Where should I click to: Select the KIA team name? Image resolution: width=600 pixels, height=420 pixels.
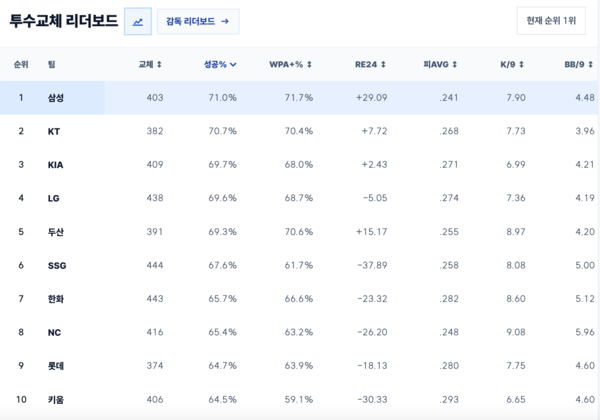click(x=55, y=165)
